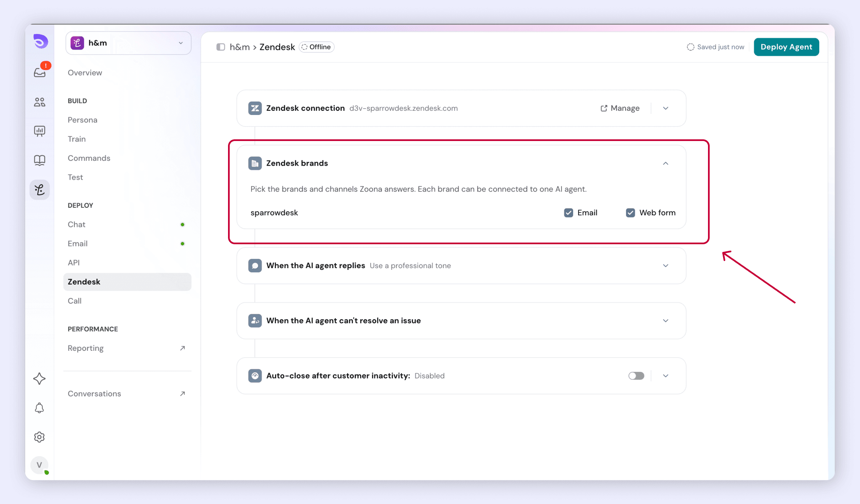Uncheck the Email checkbox for sparrowdesk

tap(569, 213)
